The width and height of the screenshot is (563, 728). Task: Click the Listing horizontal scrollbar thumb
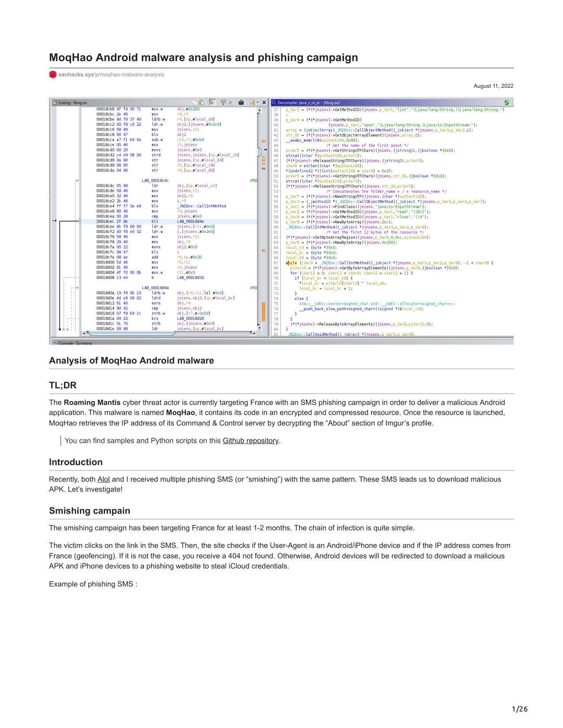131,333
